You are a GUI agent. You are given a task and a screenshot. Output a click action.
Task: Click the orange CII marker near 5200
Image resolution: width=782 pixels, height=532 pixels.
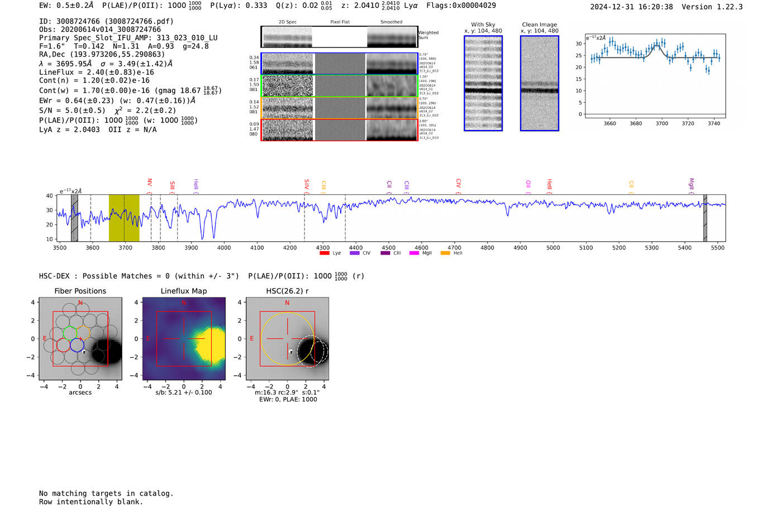point(632,186)
